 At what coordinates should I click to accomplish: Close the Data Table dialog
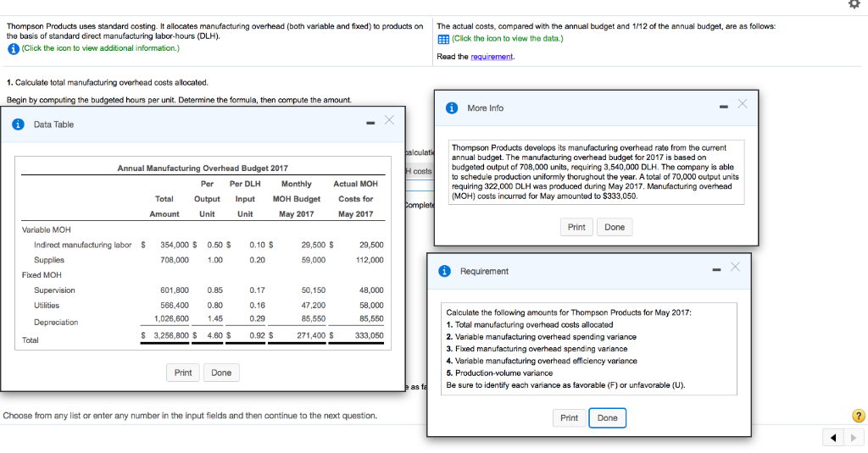[x=389, y=120]
